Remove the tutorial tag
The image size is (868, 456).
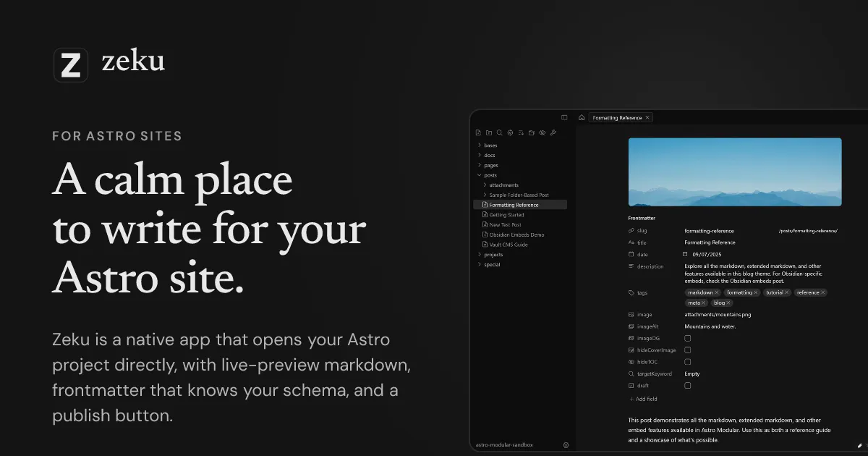[x=786, y=292]
